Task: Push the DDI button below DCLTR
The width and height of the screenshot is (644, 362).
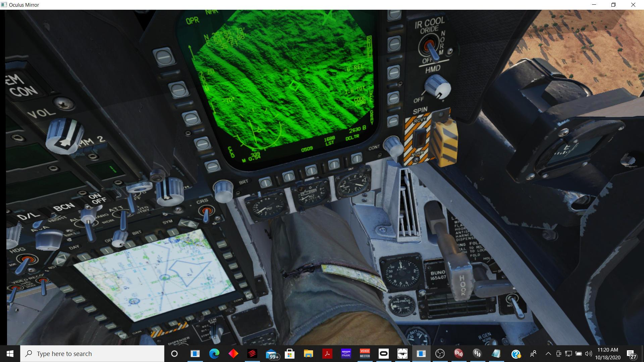Action: pyautogui.click(x=356, y=158)
